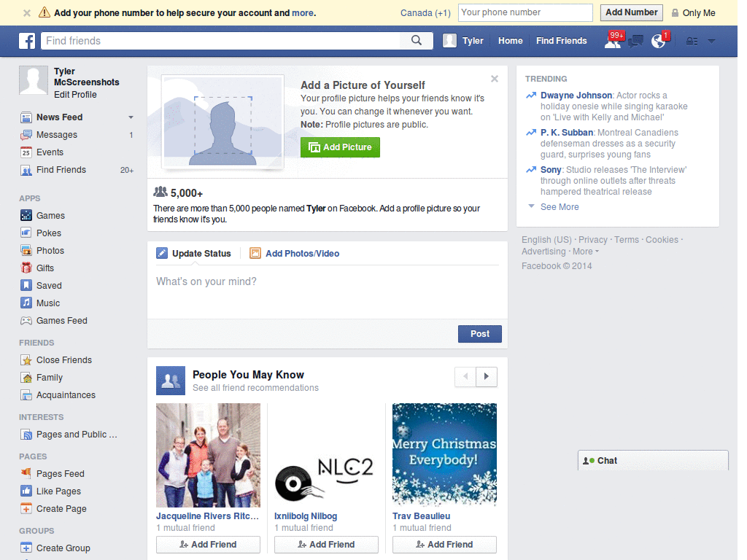Open the News Feed sort dropdown
The width and height of the screenshot is (747, 560).
pos(131,117)
